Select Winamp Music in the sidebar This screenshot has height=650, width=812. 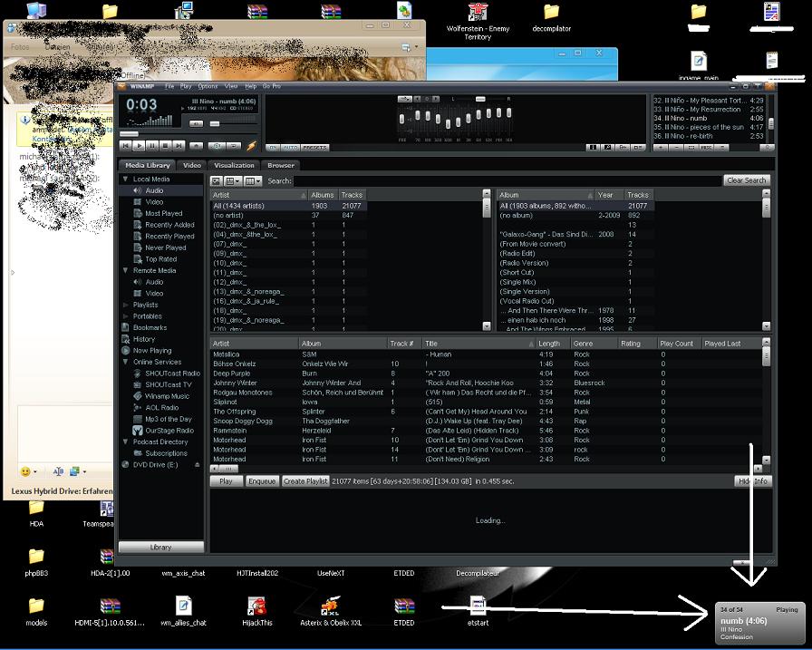tap(167, 396)
